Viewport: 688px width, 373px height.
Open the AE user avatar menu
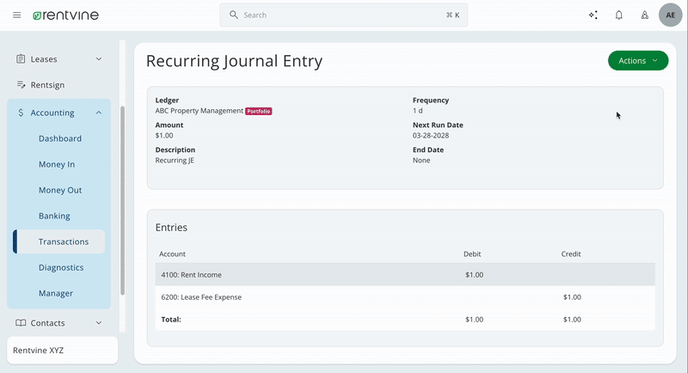[x=670, y=15]
